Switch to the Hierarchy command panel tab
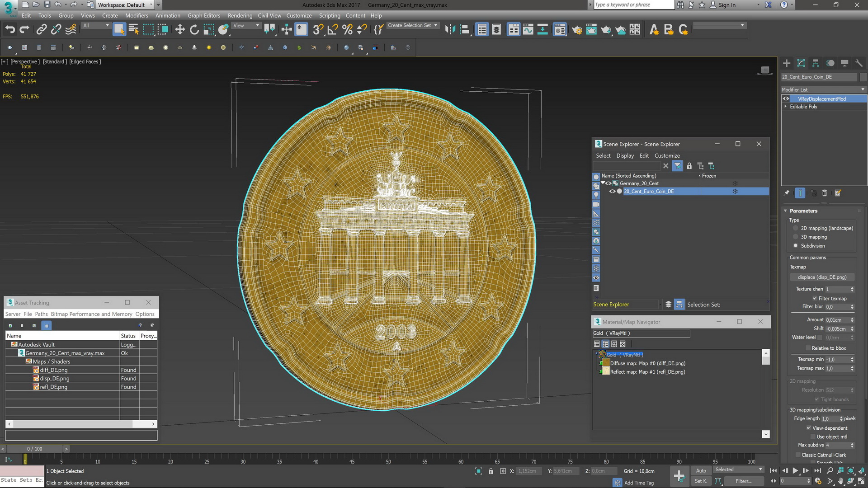Viewport: 868px width, 488px height. point(816,63)
